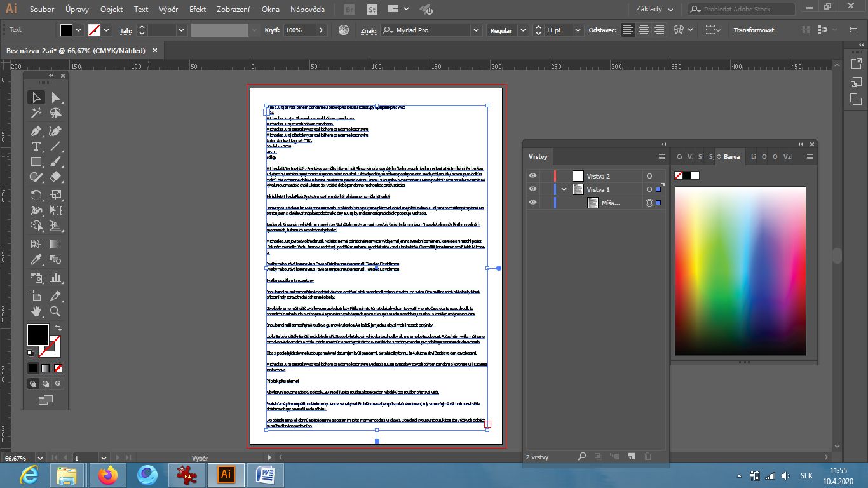This screenshot has width=868, height=488.
Task: Collapse the Vrstva 1 layer contents
Action: (564, 189)
